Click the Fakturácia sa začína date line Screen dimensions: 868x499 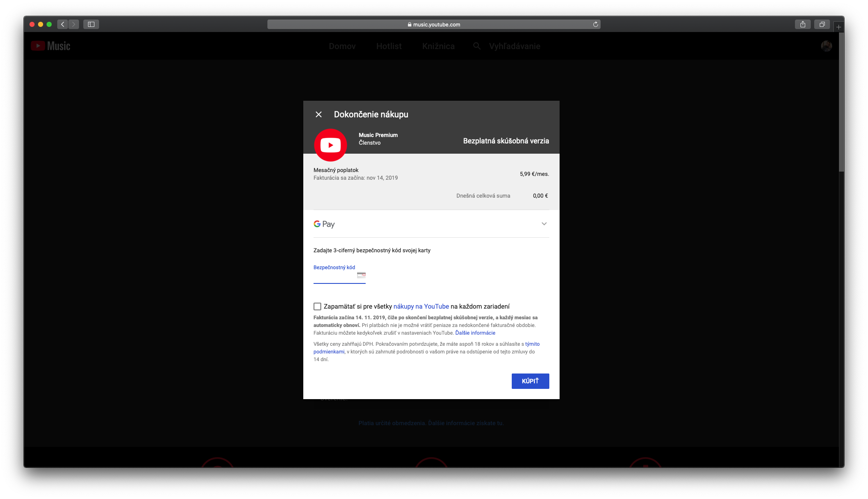pyautogui.click(x=355, y=178)
